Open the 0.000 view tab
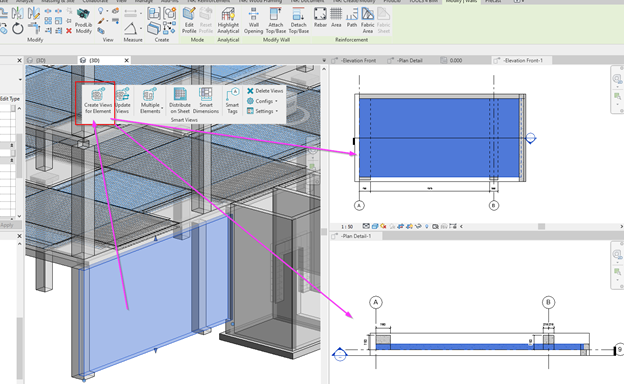Screen dimensions: 624x384 (x=456, y=60)
